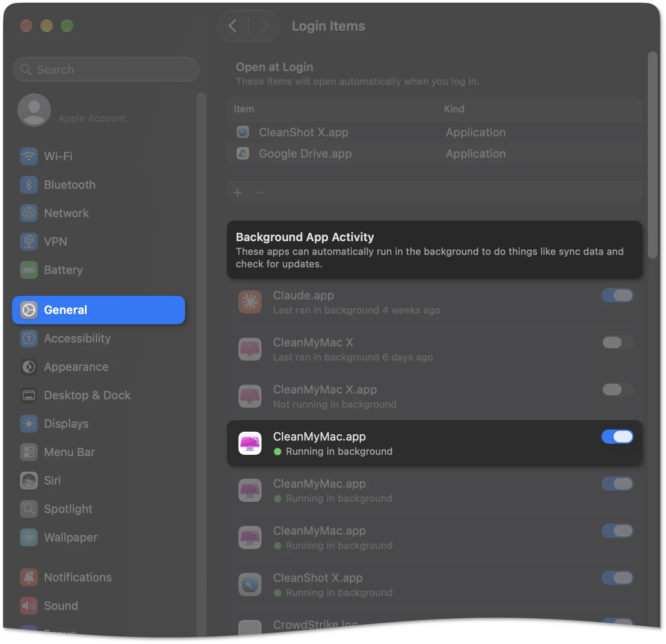
Task: Select the Accessibility icon in sidebar
Action: (29, 338)
